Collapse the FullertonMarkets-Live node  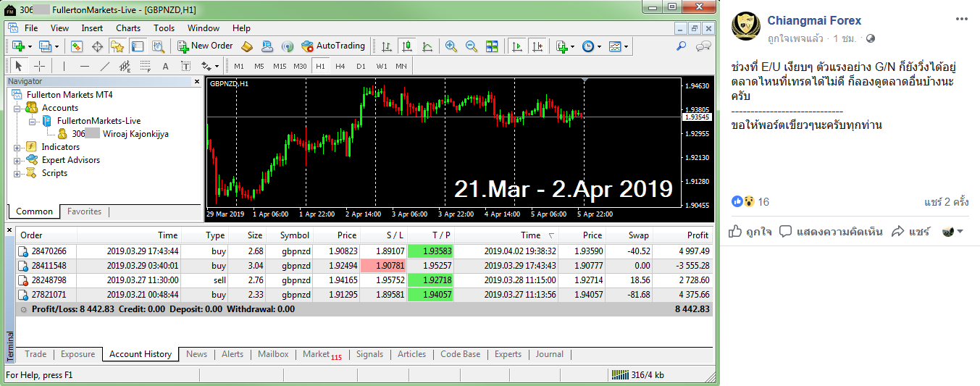33,121
